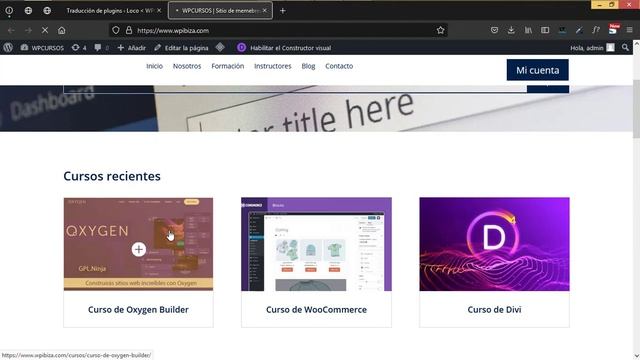Open the Firefox hamburger menu

(x=629, y=30)
